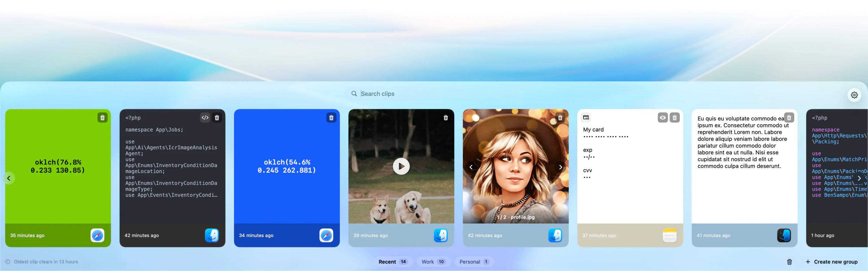
Task: Click the bottom-bar trash to clear clips
Action: (789, 262)
